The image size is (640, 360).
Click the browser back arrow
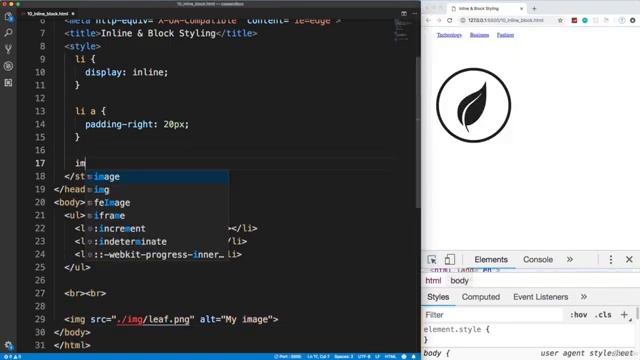click(428, 20)
